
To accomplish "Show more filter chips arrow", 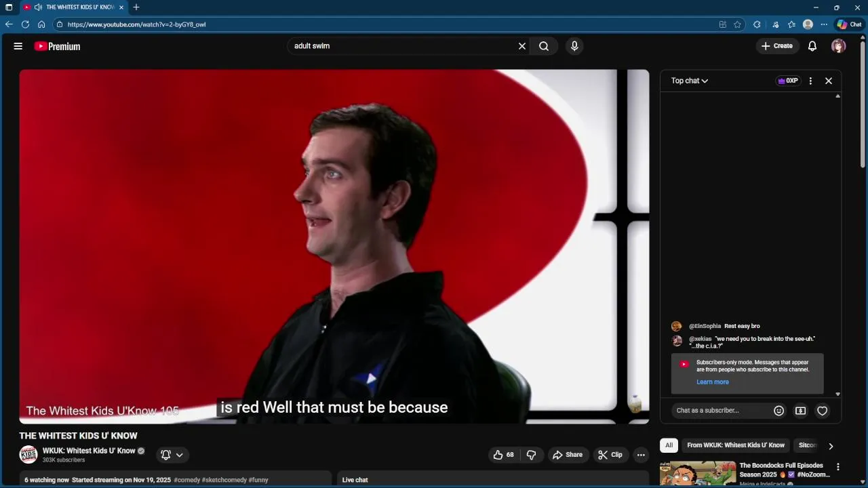I will tap(831, 446).
